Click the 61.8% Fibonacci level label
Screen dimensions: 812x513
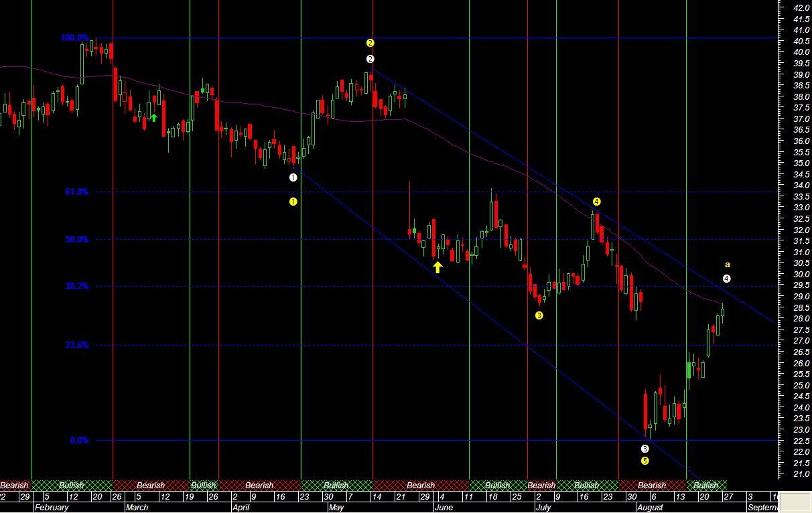coord(77,192)
